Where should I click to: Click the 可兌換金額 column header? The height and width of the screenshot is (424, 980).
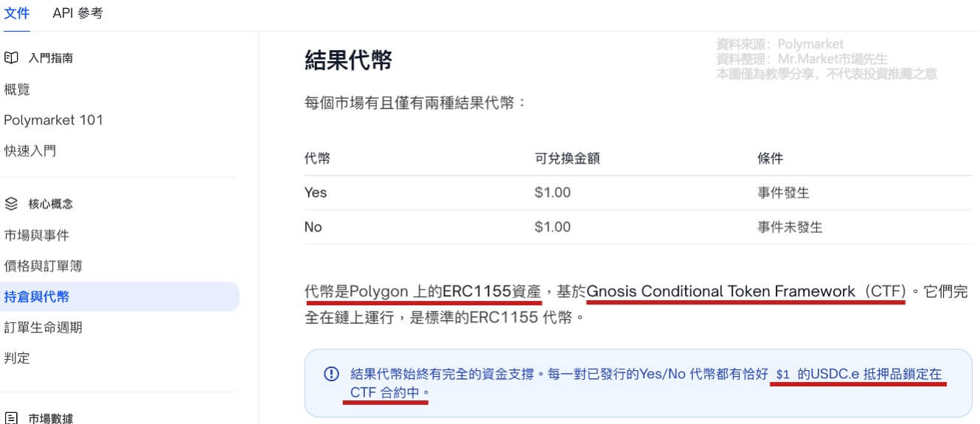point(567,159)
